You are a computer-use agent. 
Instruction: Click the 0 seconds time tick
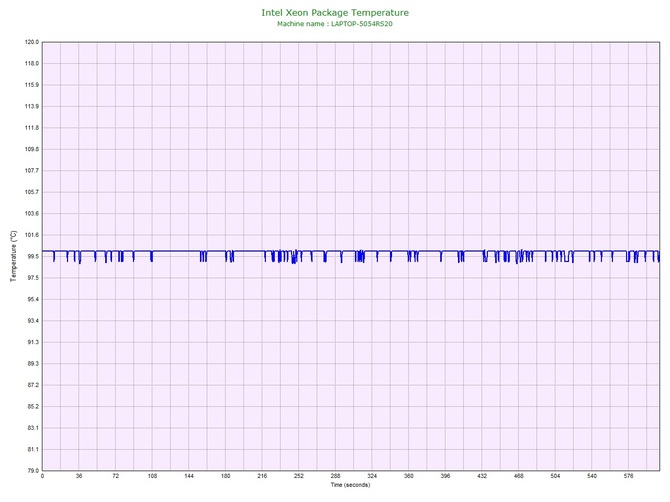coord(42,476)
